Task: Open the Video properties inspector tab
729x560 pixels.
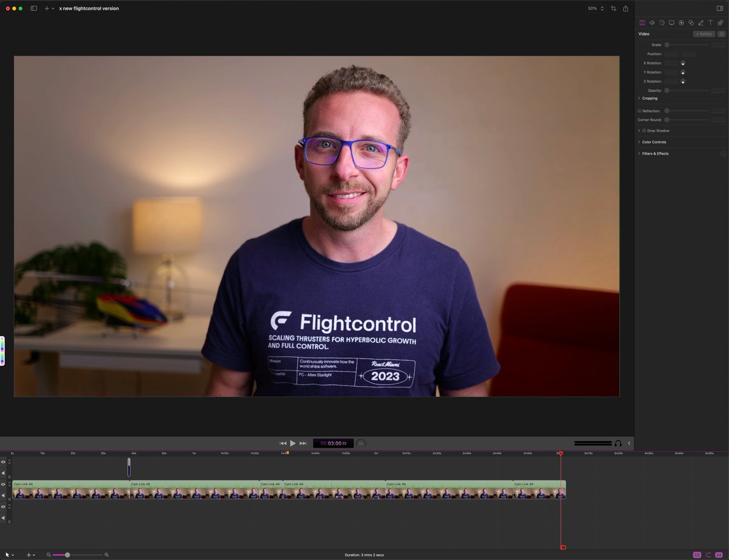Action: point(642,22)
